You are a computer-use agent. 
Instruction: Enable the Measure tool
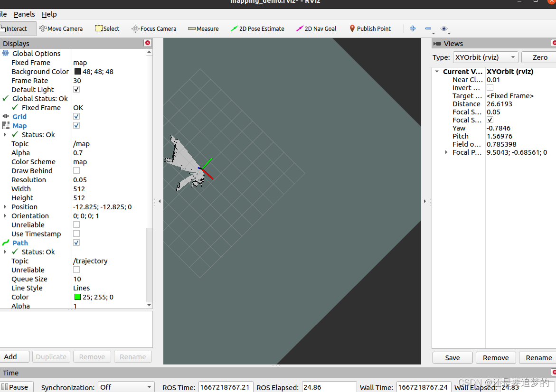point(203,28)
